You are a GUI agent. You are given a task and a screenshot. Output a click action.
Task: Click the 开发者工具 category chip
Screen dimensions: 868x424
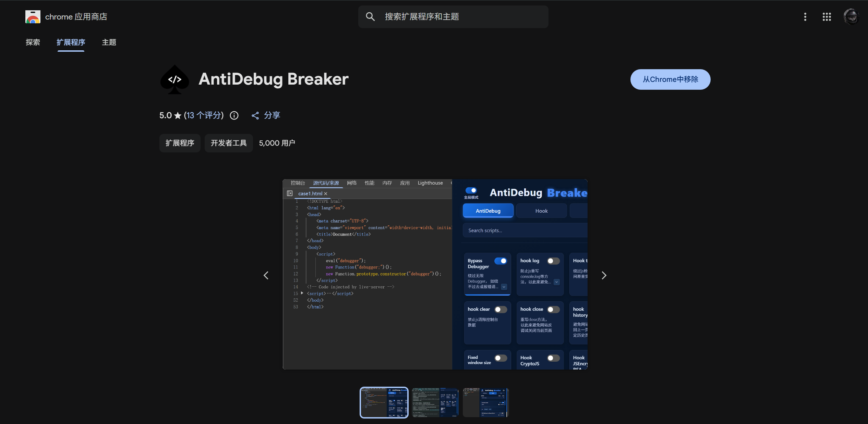tap(229, 143)
